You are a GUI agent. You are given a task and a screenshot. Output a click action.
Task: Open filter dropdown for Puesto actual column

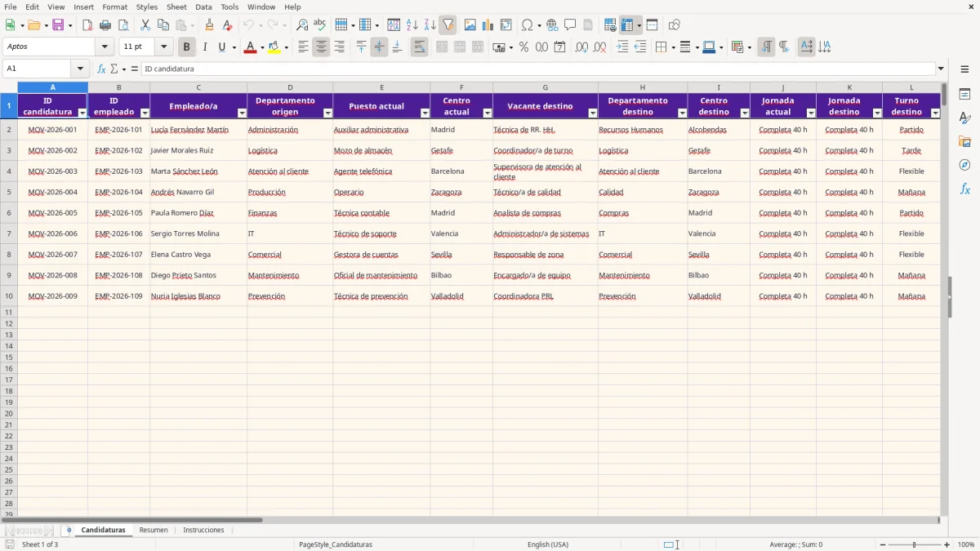pyautogui.click(x=425, y=113)
